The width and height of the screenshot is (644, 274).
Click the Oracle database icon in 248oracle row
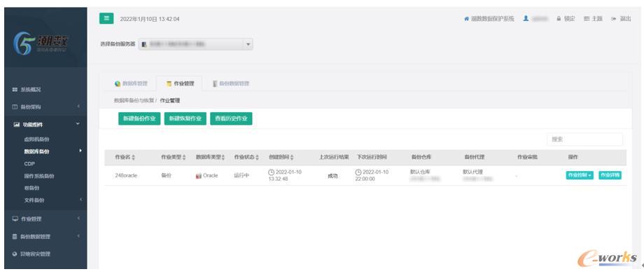pos(199,176)
